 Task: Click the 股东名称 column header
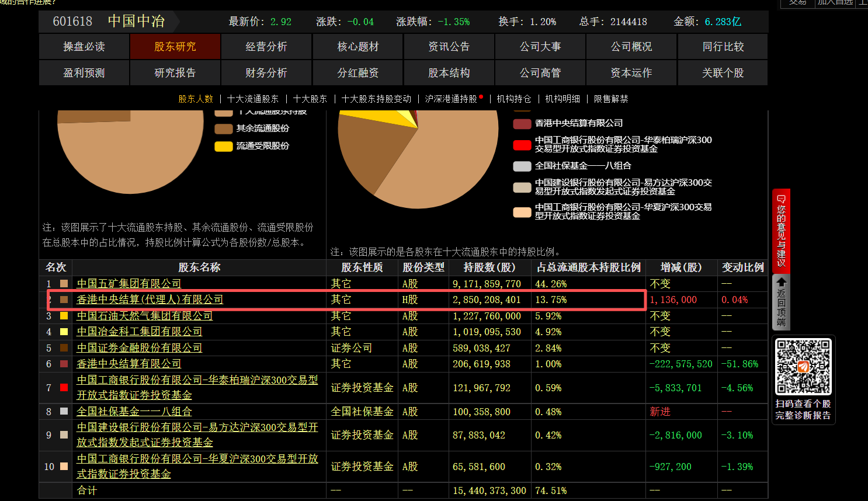[x=199, y=267]
